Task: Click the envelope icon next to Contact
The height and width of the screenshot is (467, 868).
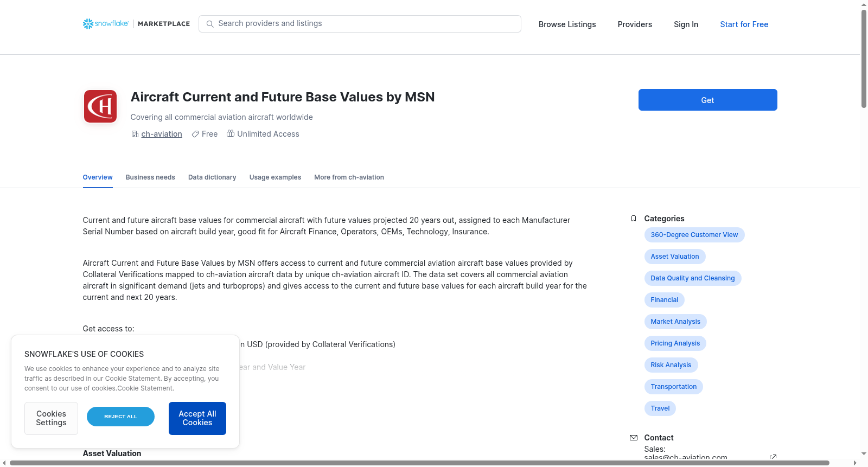Action: coord(634,438)
